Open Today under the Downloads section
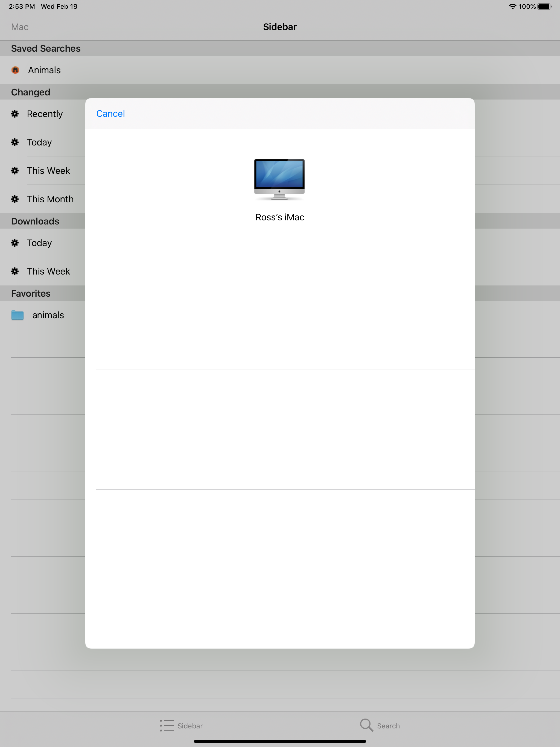The image size is (560, 747). click(x=40, y=243)
